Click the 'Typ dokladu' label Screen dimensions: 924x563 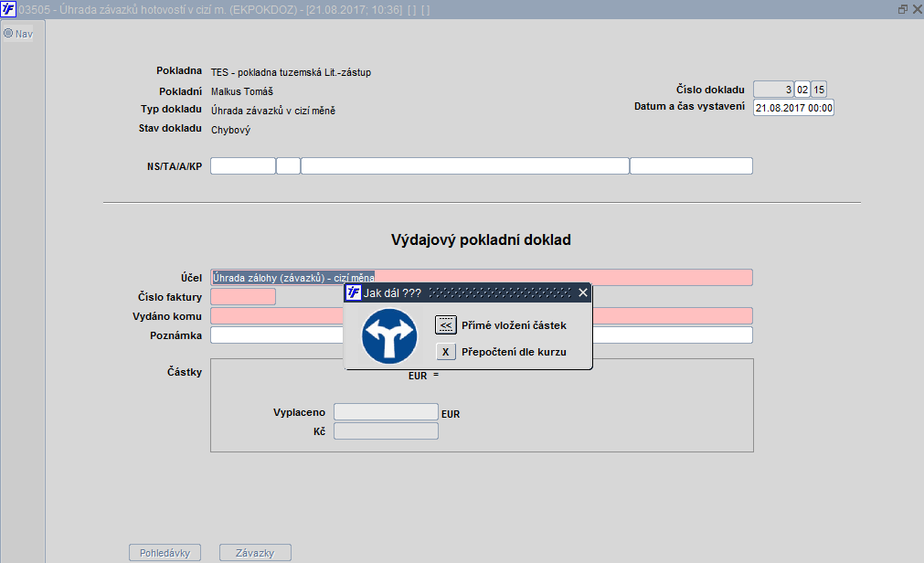pyautogui.click(x=171, y=109)
